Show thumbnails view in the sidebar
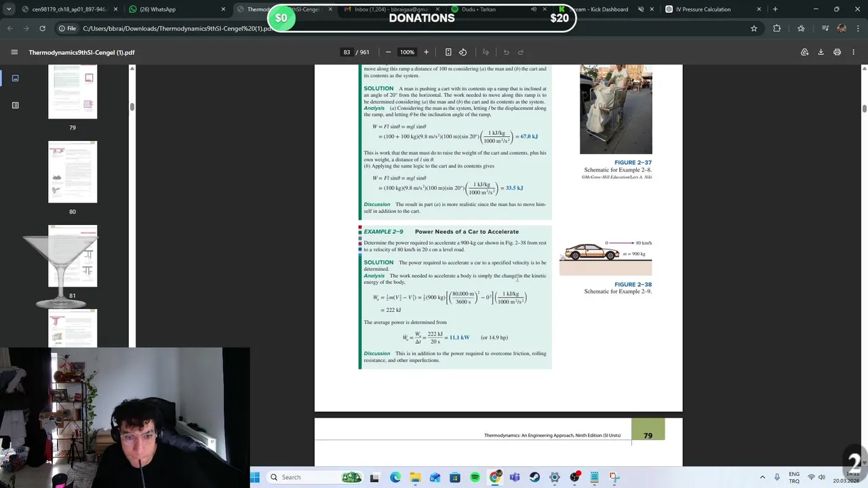This screenshot has width=868, height=488. coord(15,78)
